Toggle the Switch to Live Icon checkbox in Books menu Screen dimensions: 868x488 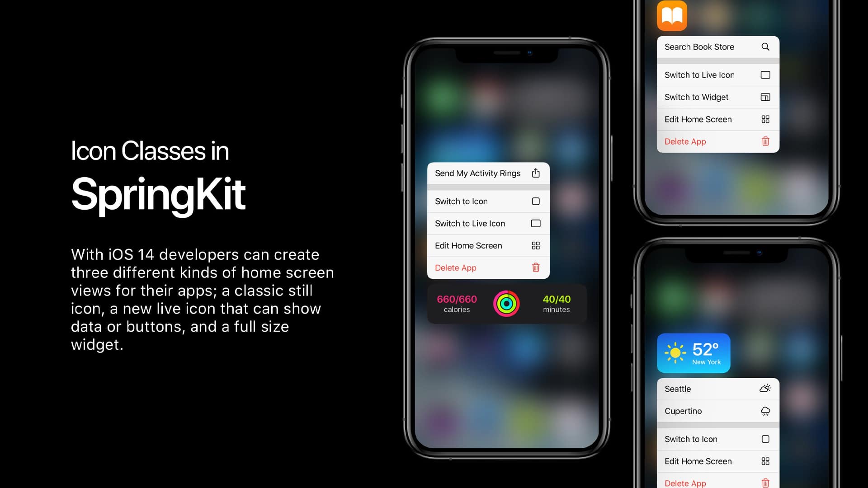[x=765, y=75]
